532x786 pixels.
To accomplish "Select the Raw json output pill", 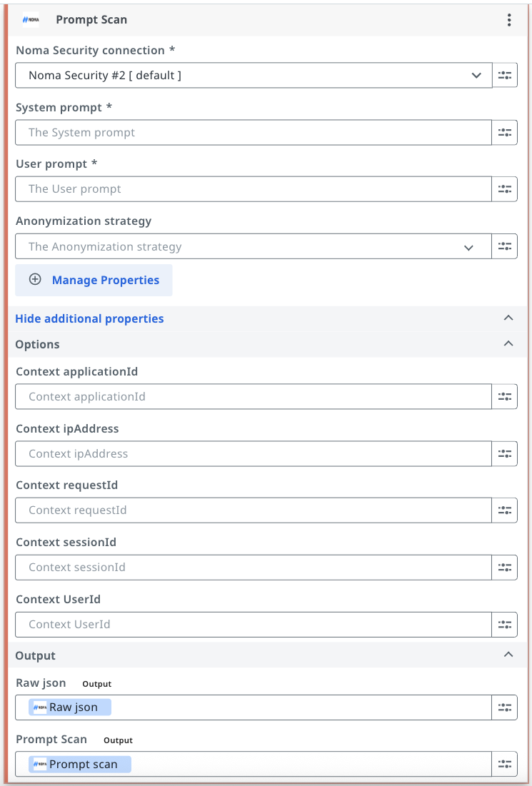I will [x=70, y=707].
